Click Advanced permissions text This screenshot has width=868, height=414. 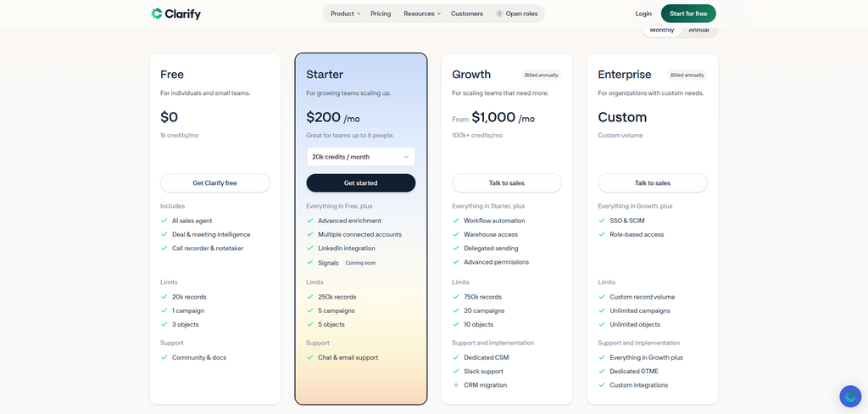pyautogui.click(x=496, y=262)
